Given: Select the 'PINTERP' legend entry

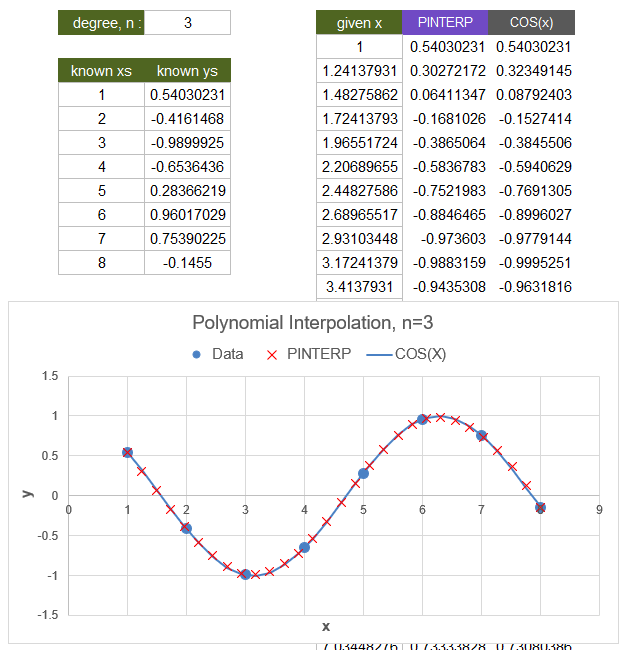Looking at the screenshot, I should coord(309,354).
